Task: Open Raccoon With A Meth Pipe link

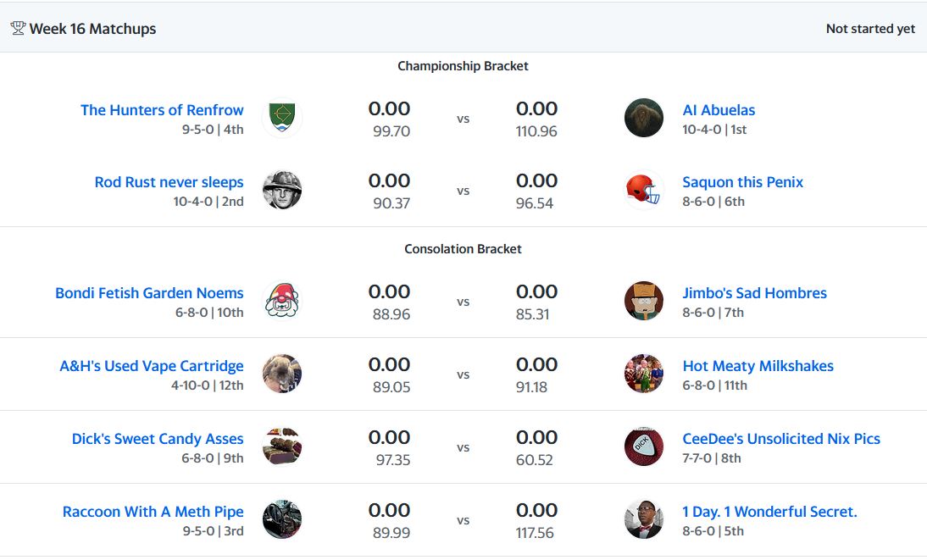Action: [153, 512]
